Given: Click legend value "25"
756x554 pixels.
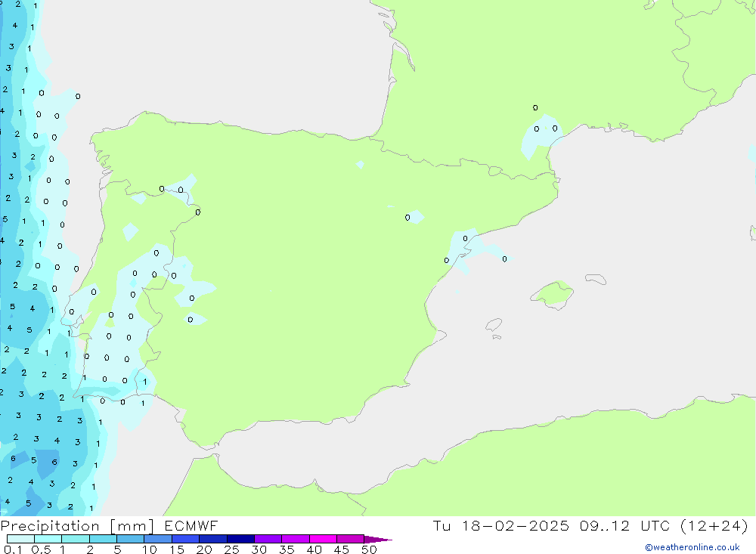Looking at the screenshot, I should click(x=232, y=549).
